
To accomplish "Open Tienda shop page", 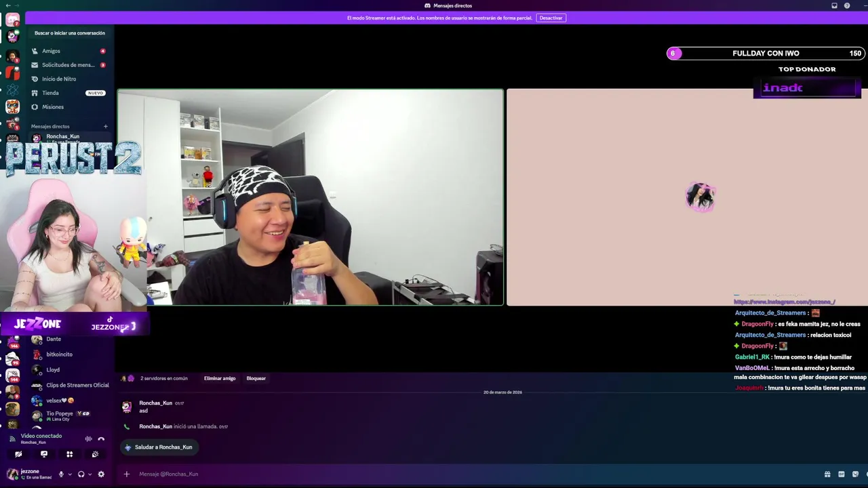I will click(68, 93).
